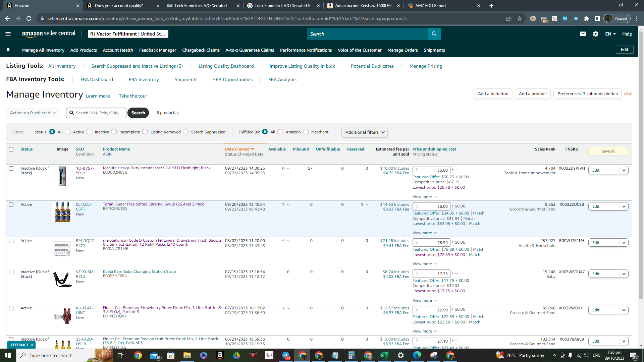Check the Maglite Flashlight row checkbox

pyautogui.click(x=11, y=168)
